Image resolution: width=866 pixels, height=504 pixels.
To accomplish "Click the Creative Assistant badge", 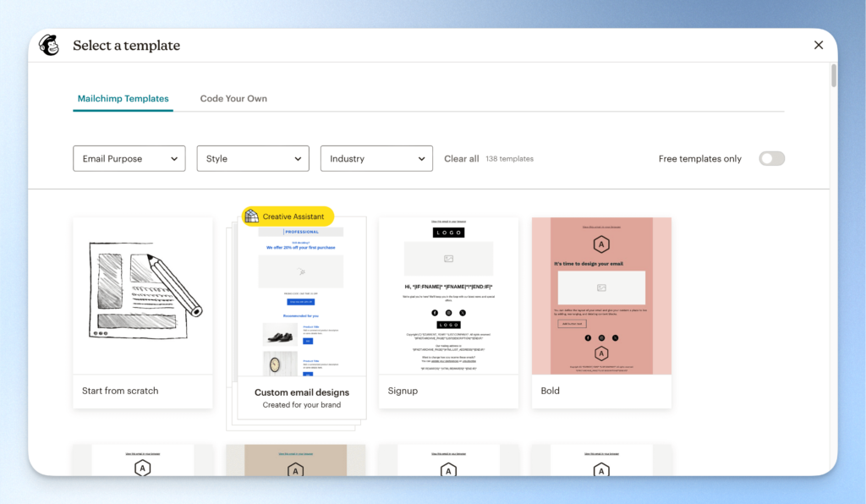I will click(288, 216).
